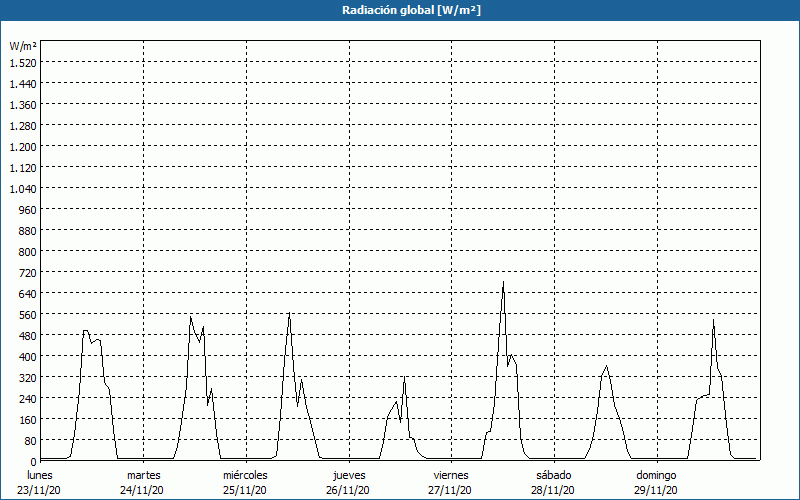The image size is (800, 500).
Task: Click the 480 y-axis value
Action: point(28,336)
